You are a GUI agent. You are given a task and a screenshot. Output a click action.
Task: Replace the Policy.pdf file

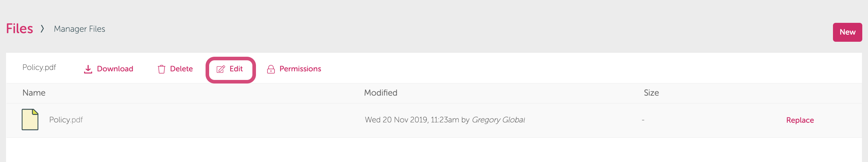tap(800, 120)
